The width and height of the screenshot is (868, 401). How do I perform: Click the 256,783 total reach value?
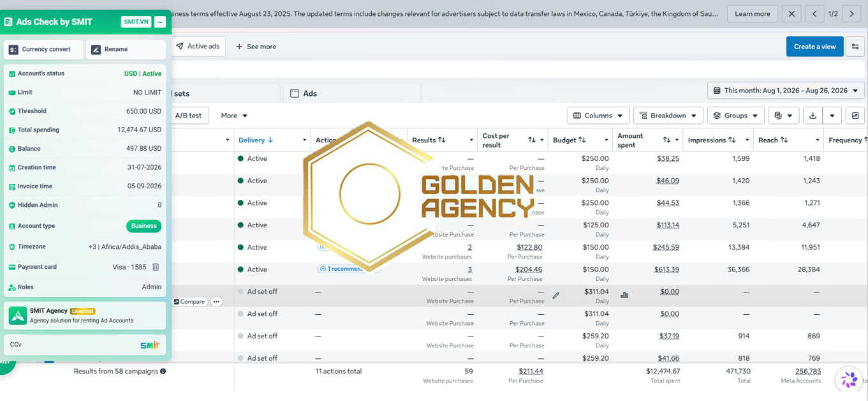(x=808, y=371)
